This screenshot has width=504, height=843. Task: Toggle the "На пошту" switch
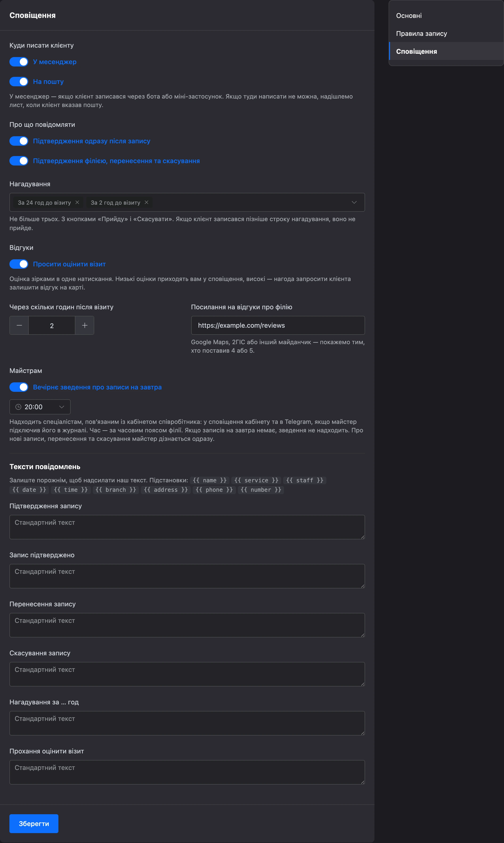pos(19,82)
